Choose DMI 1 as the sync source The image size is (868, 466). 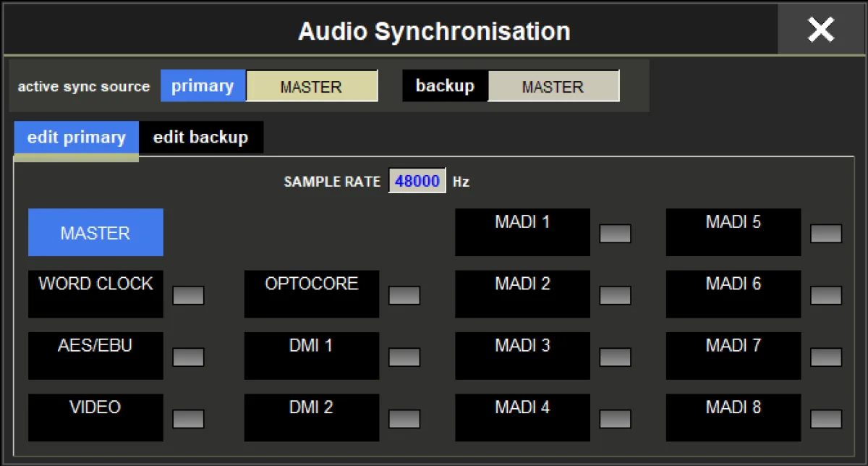tap(312, 355)
